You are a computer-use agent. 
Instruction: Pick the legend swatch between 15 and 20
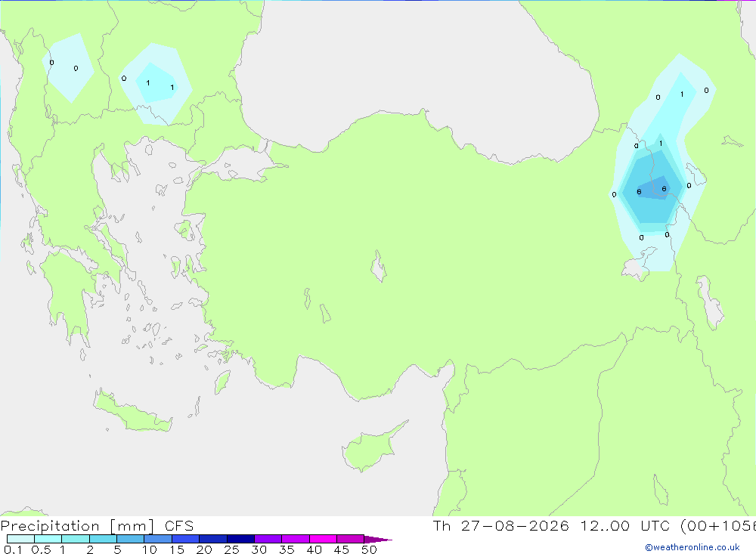186,539
